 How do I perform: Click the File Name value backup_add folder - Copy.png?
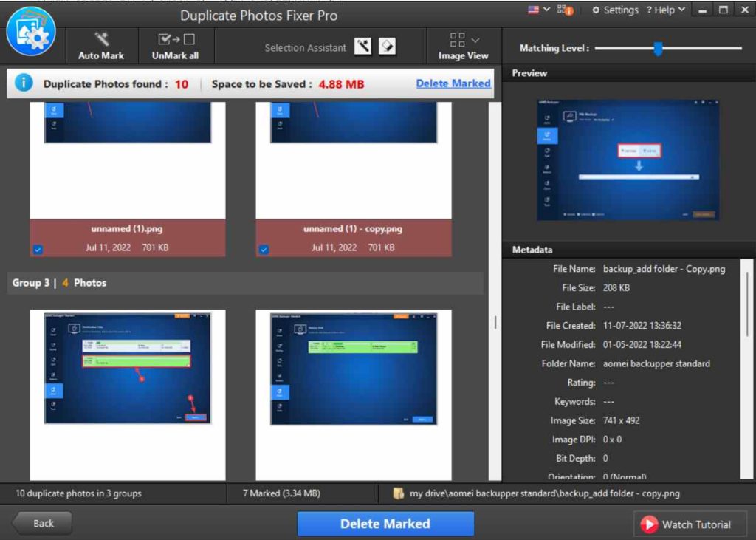[x=664, y=269]
